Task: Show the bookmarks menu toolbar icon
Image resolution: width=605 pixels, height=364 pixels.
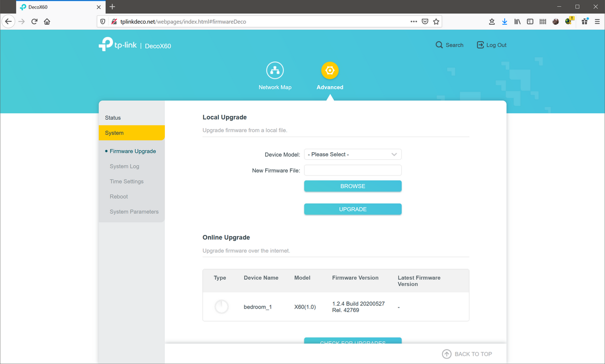Action: 492,22
